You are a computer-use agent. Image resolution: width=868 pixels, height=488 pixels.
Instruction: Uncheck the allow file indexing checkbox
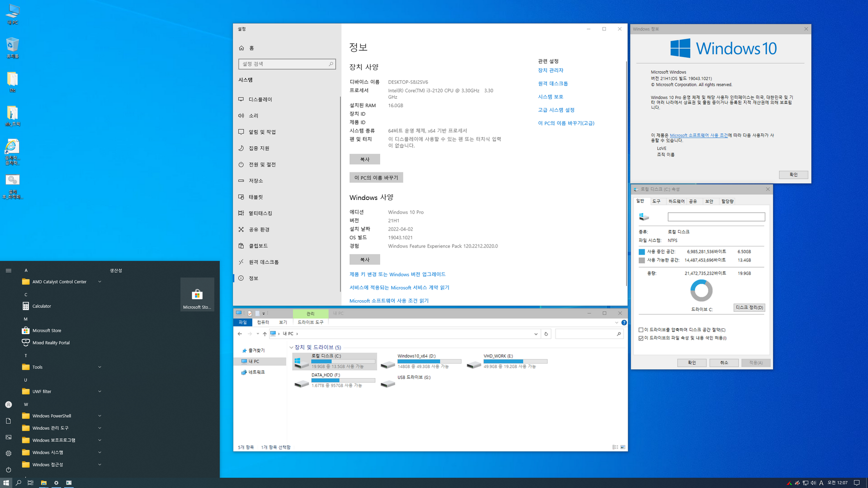coord(641,338)
